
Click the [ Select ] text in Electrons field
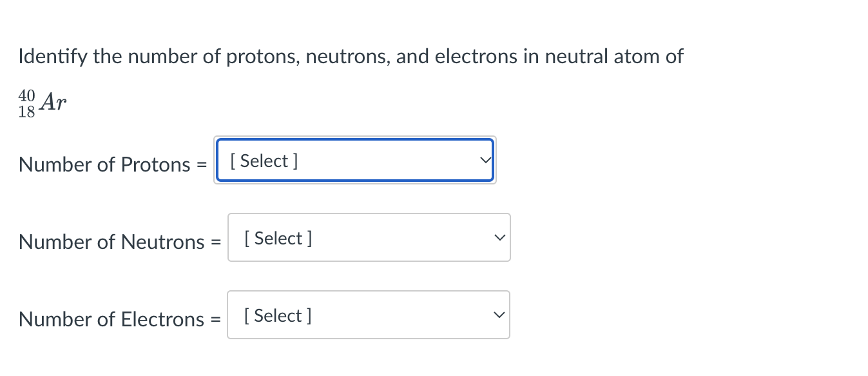276,315
